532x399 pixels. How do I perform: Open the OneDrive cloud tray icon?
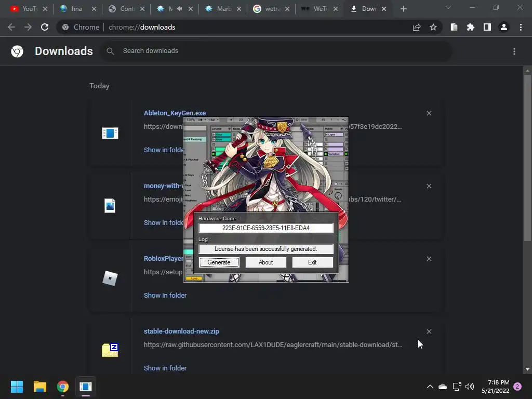[x=443, y=387]
